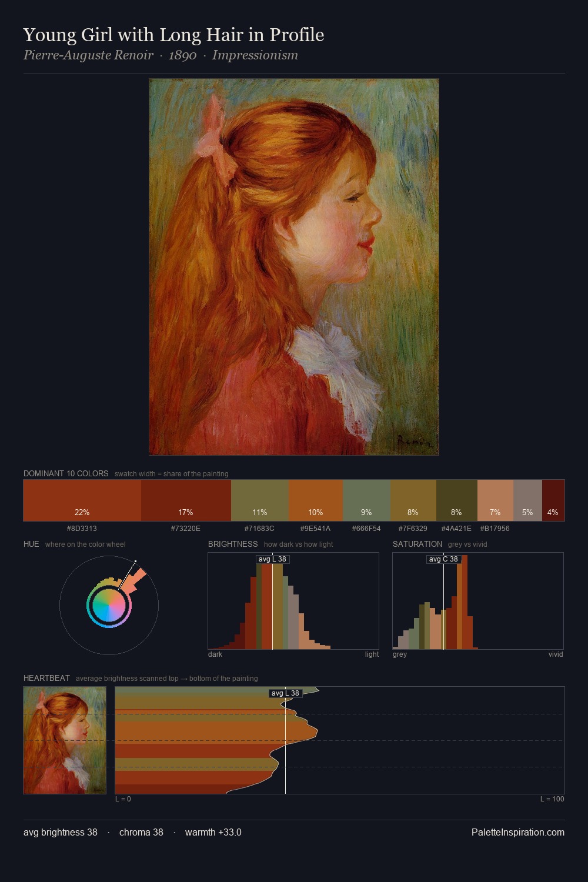Click the 'L = 0' axis label
588x882 pixels.
123,799
